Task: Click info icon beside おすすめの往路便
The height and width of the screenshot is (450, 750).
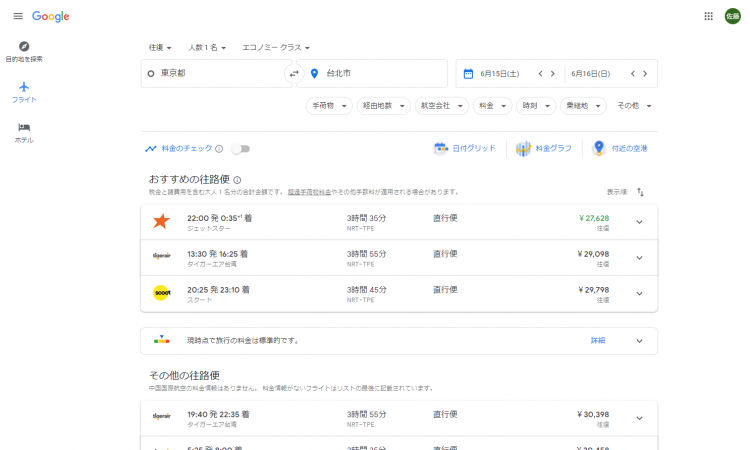Action: click(x=237, y=180)
